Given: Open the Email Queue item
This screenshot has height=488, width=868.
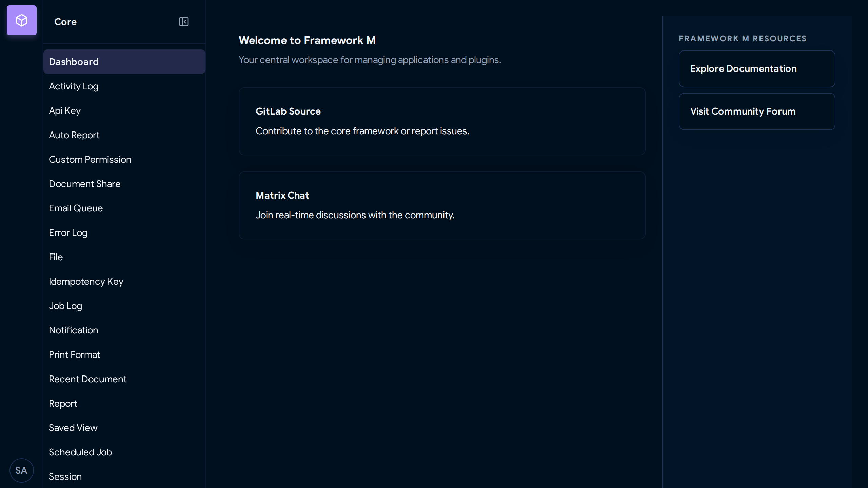Looking at the screenshot, I should pyautogui.click(x=124, y=208).
